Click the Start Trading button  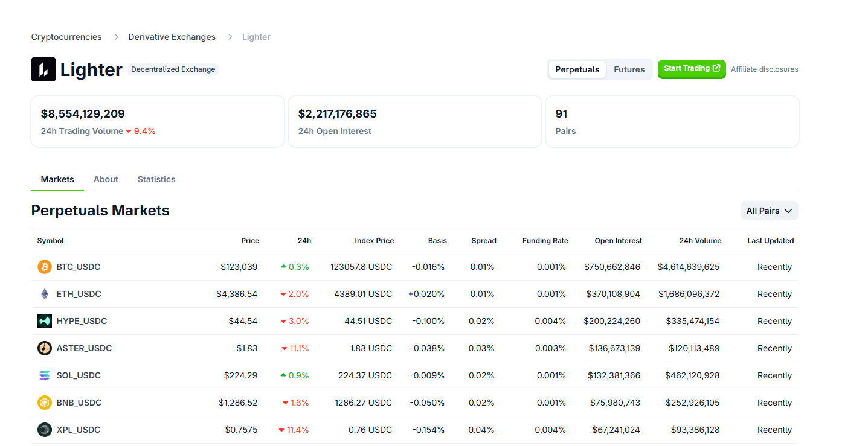pyautogui.click(x=691, y=69)
